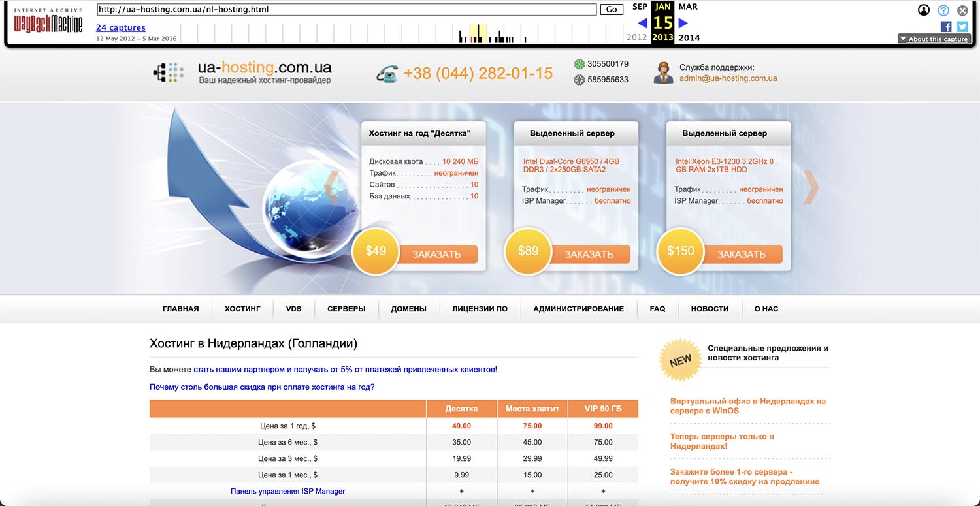Open the ХОСТИНГ menu item
Screen dimensions: 980x506
tap(242, 309)
